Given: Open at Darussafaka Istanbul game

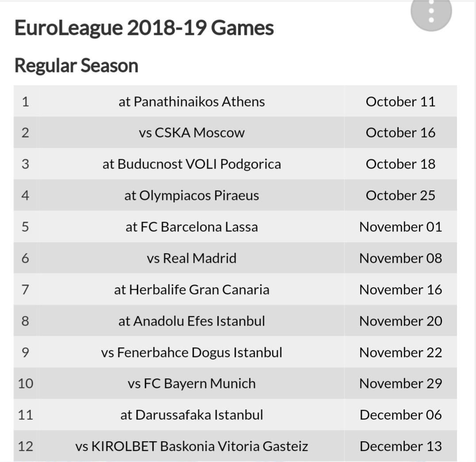Looking at the screenshot, I should click(x=192, y=415).
